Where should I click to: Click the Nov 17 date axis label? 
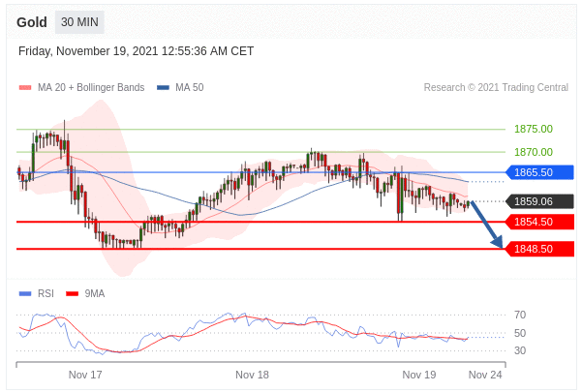coord(85,375)
